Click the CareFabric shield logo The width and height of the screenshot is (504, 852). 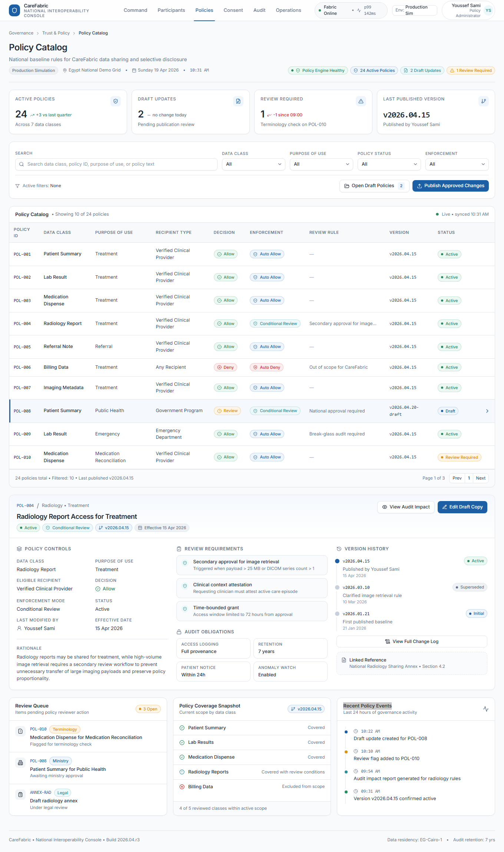(x=14, y=10)
